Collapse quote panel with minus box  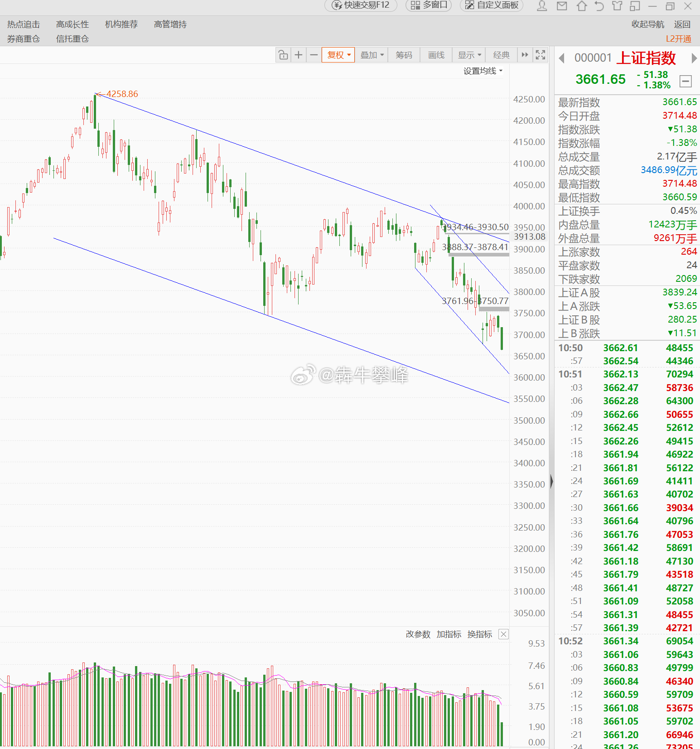tap(686, 82)
